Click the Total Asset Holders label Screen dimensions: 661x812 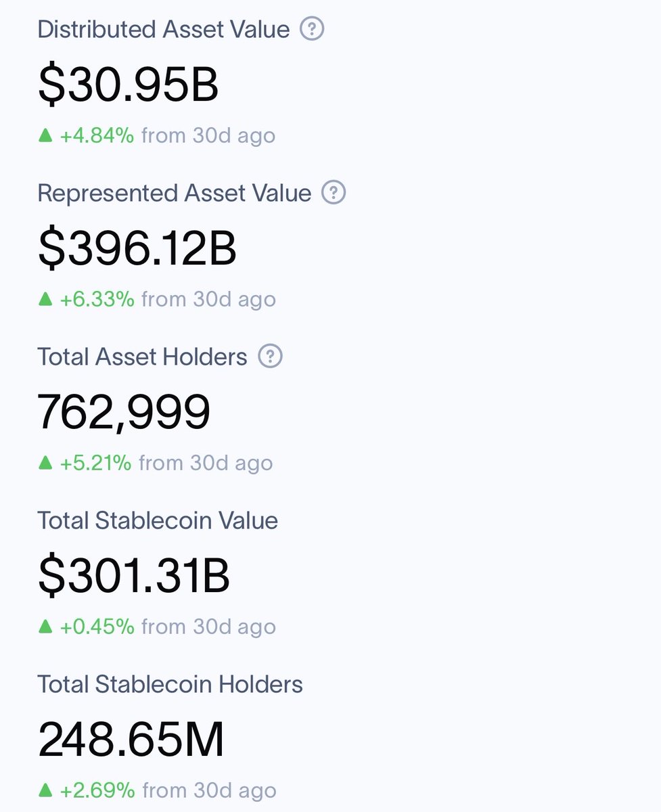coord(143,357)
